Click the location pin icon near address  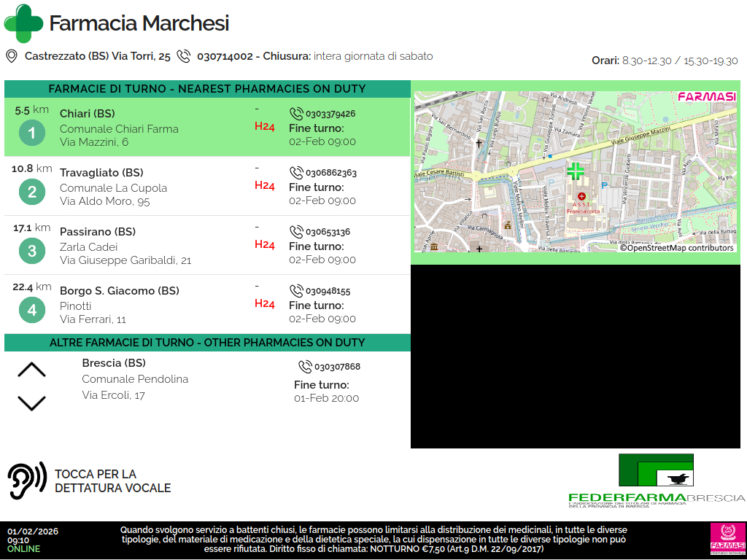12,56
